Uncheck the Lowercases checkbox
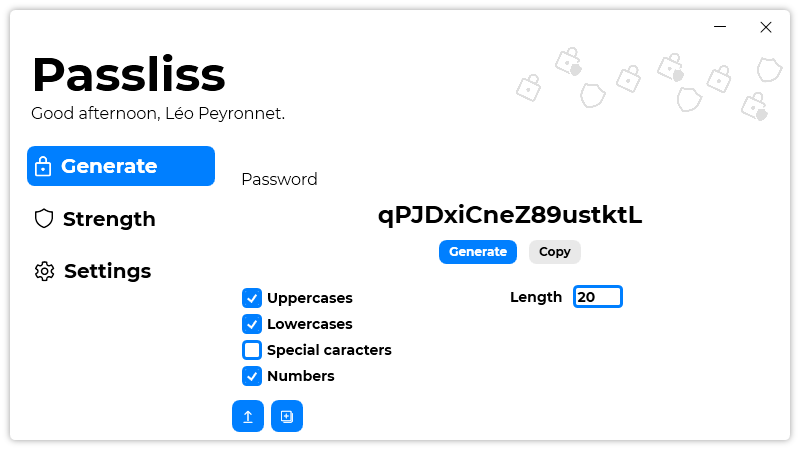The image size is (800, 450). coord(252,324)
